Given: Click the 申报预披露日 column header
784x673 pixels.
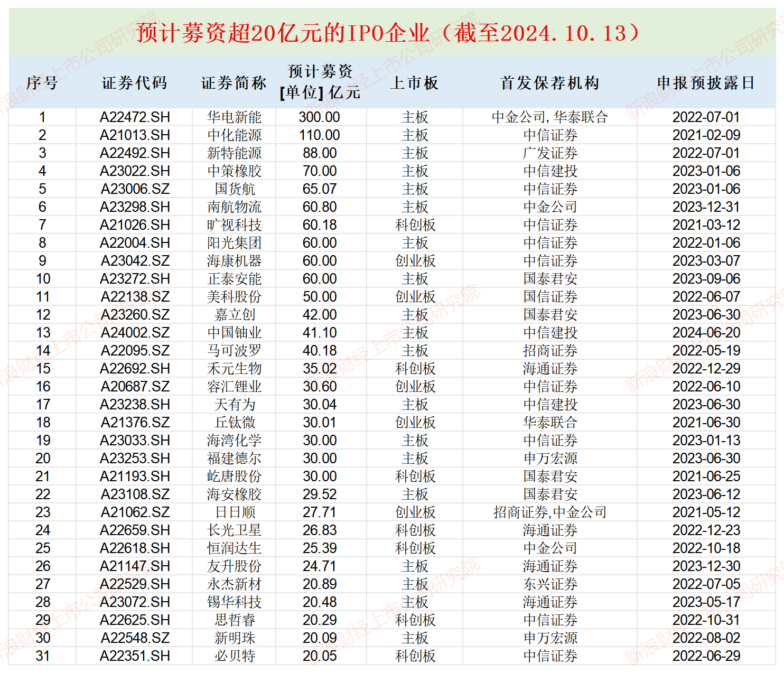Looking at the screenshot, I should coord(707,83).
